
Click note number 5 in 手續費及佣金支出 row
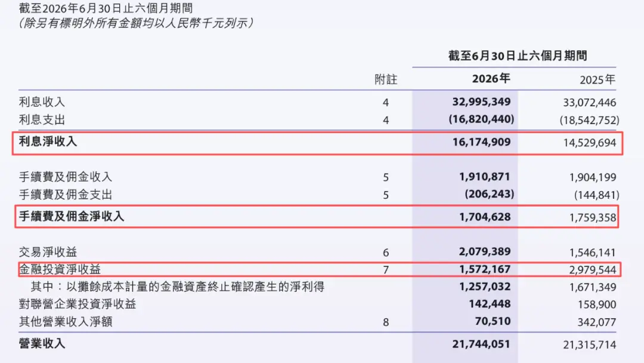[x=386, y=195]
